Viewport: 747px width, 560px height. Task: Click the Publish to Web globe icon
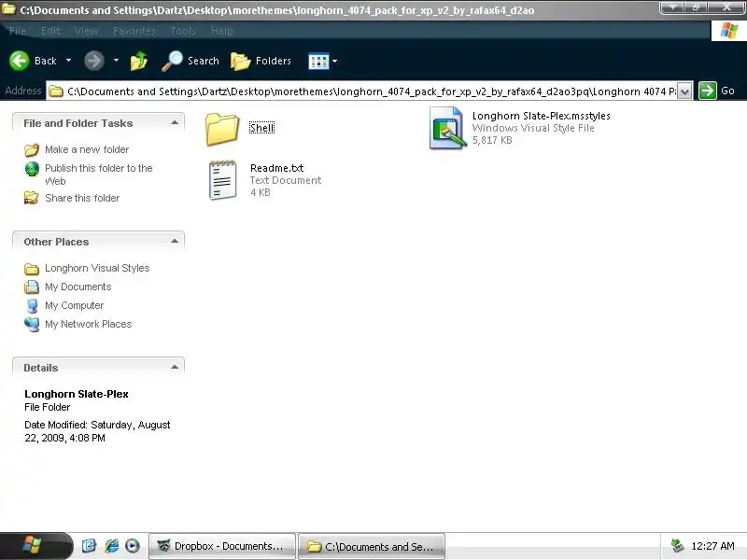(32, 169)
